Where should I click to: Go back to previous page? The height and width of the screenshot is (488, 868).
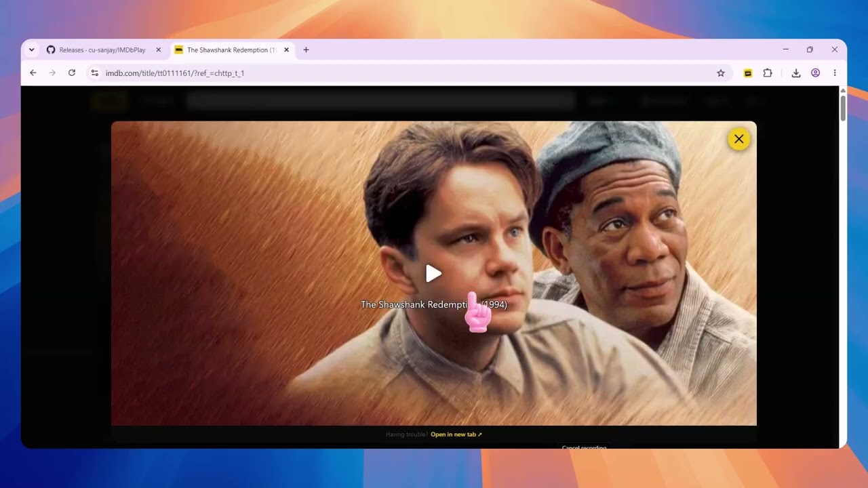(33, 73)
